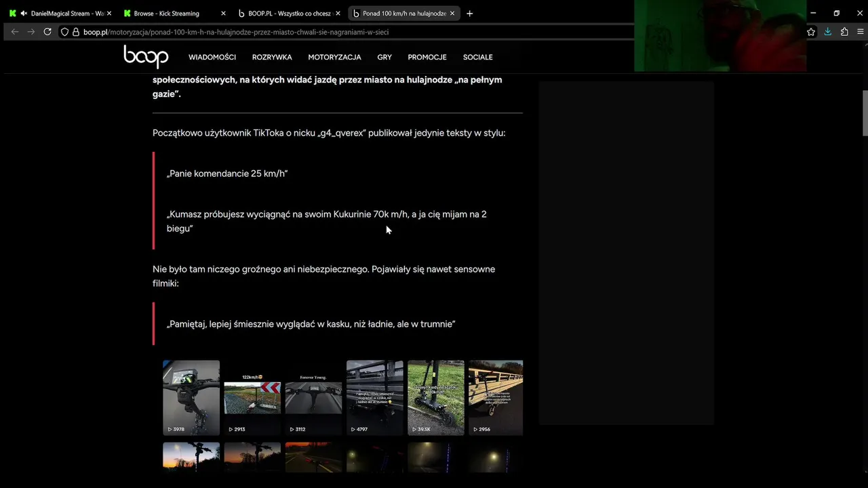Switch to the DanielMagical Stream tab
Image resolution: width=868 pixels, height=488 pixels.
coord(60,14)
